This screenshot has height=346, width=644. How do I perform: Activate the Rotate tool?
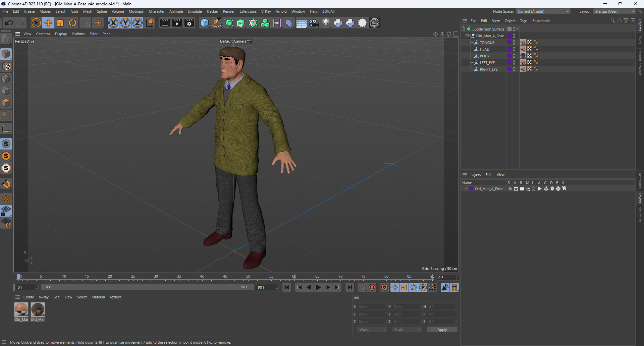(72, 23)
